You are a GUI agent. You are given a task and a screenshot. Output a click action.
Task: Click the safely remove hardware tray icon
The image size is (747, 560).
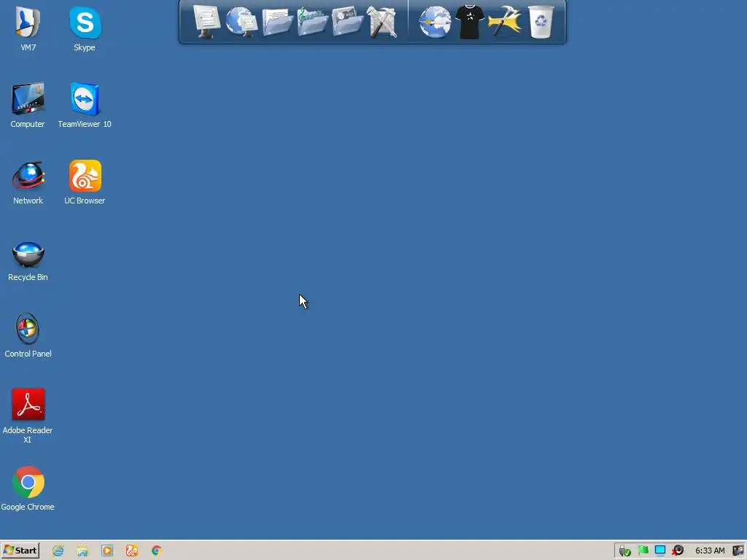click(x=624, y=551)
